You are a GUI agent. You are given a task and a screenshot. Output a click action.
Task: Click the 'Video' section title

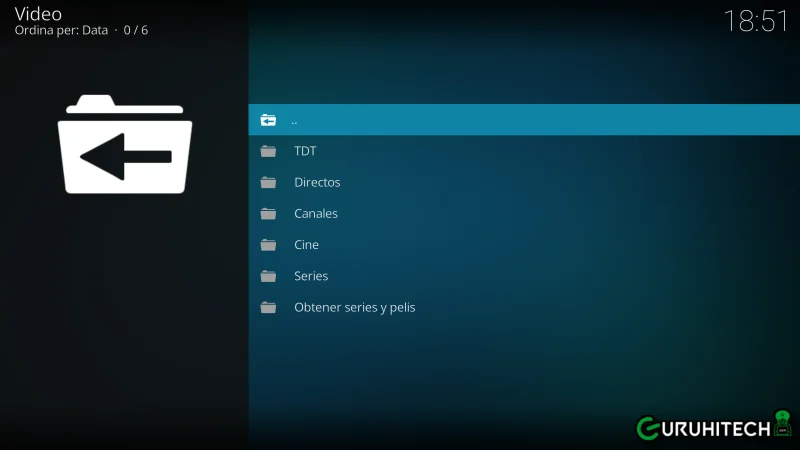(38, 14)
